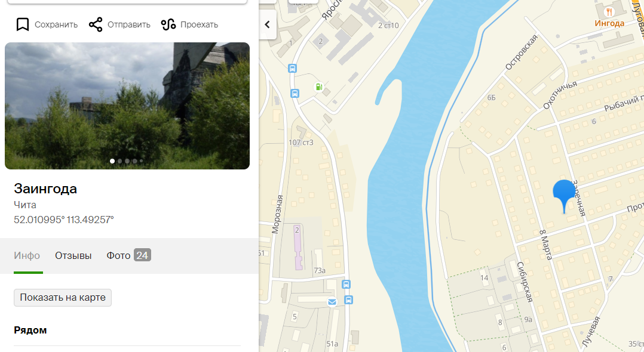Image resolution: width=644 pixels, height=352 pixels.
Task: Select bus stop icon beside gas station
Action: [295, 93]
